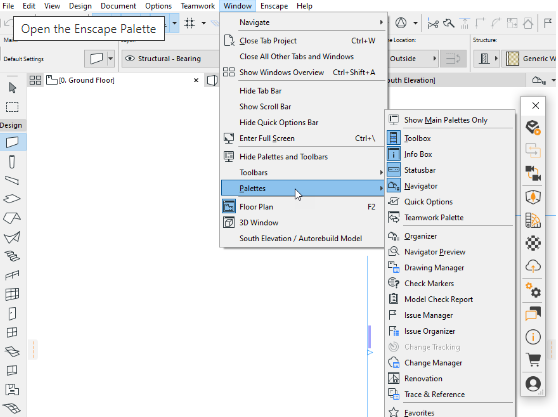Choose Show Main Palettes Only
The height and width of the screenshot is (417, 558).
450,120
